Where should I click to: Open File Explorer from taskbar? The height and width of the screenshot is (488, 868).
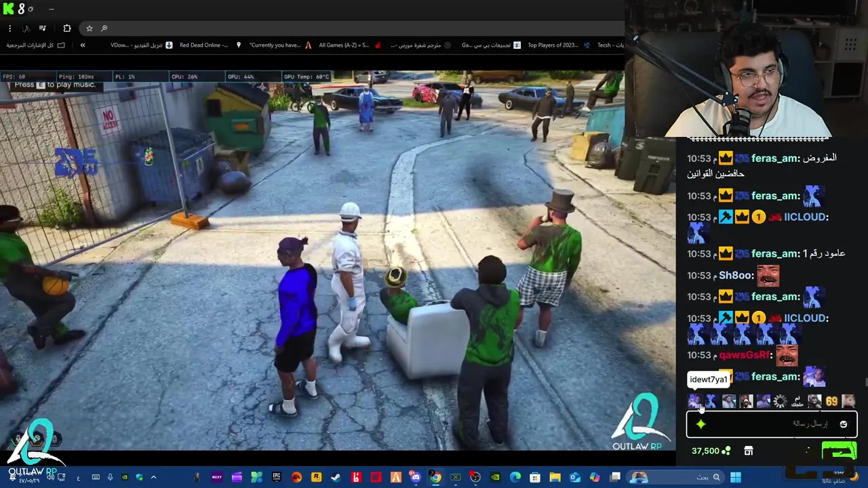555,477
